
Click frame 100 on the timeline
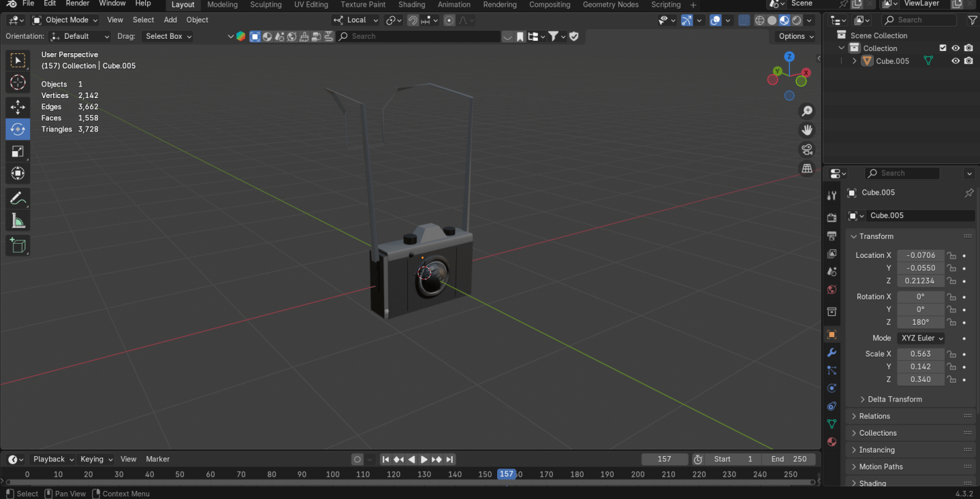pyautogui.click(x=332, y=474)
